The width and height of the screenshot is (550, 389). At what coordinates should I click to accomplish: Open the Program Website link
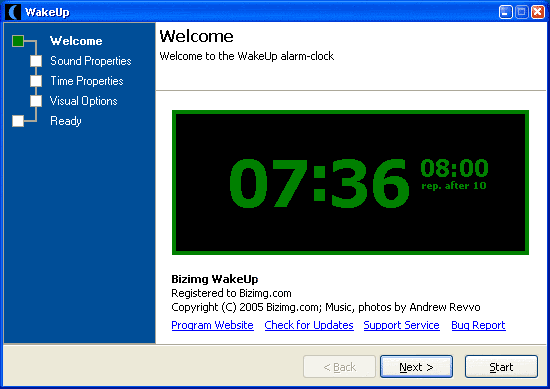[x=213, y=325]
